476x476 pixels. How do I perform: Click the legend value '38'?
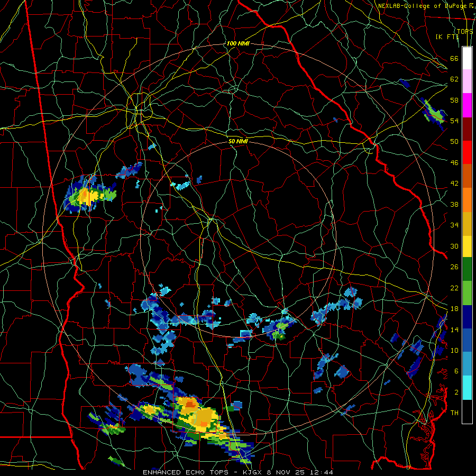pos(454,204)
